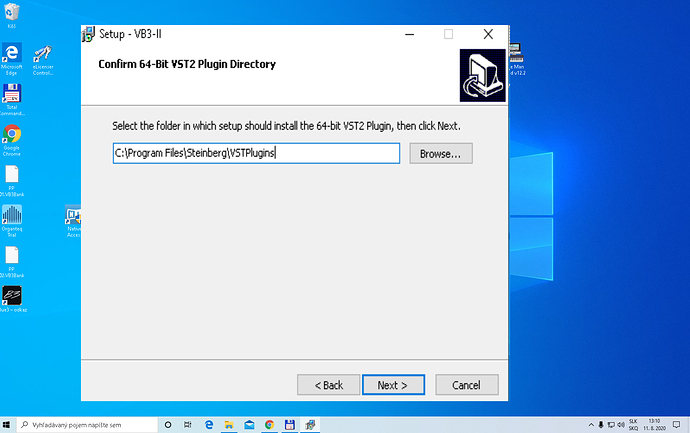690x433 pixels.
Task: Click the Next > button
Action: tap(393, 385)
